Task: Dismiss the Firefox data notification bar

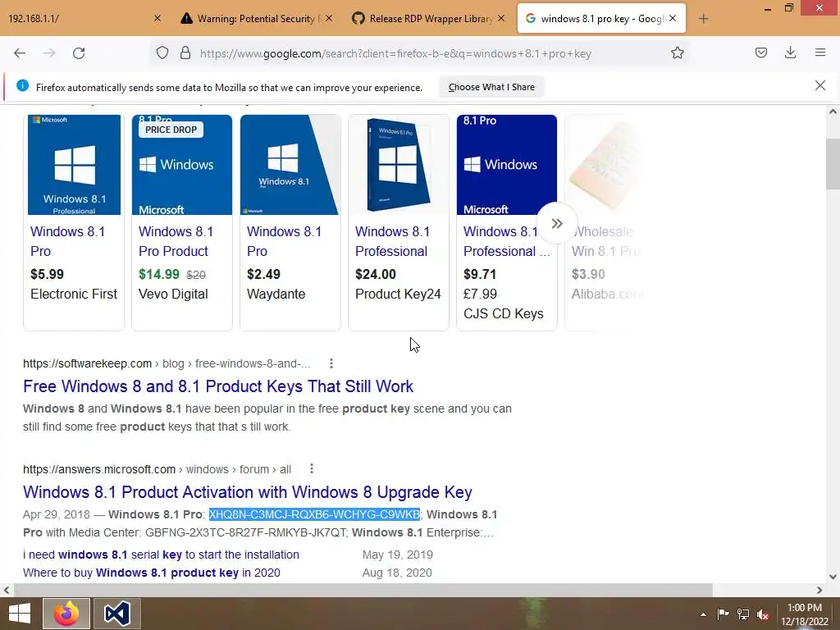Action: click(820, 85)
